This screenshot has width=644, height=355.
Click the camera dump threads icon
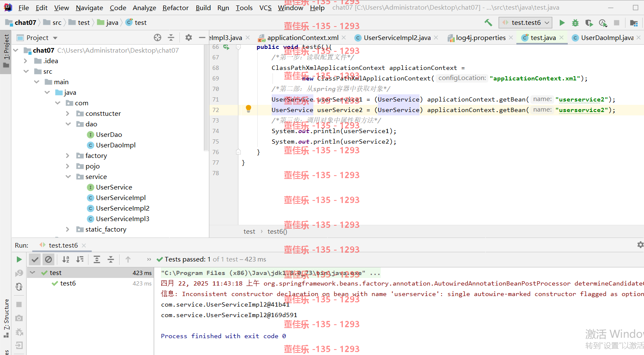pos(19,318)
